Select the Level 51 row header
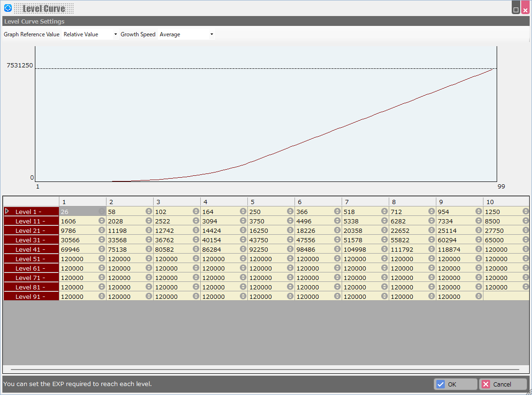 click(x=31, y=259)
